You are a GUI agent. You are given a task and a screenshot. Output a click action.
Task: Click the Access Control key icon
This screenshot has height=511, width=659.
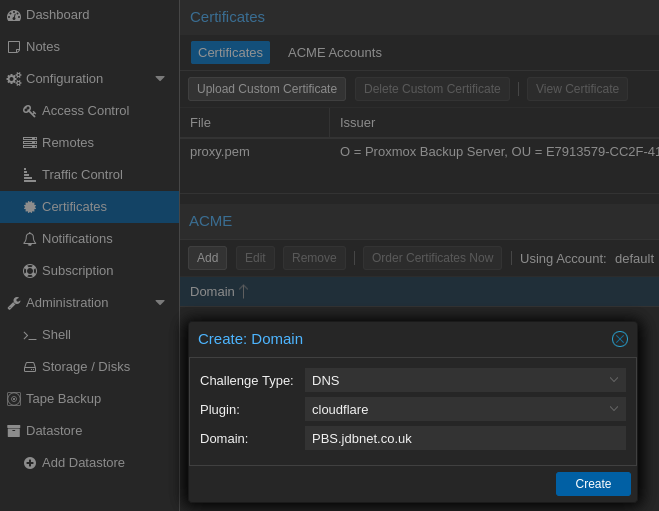[x=30, y=111]
